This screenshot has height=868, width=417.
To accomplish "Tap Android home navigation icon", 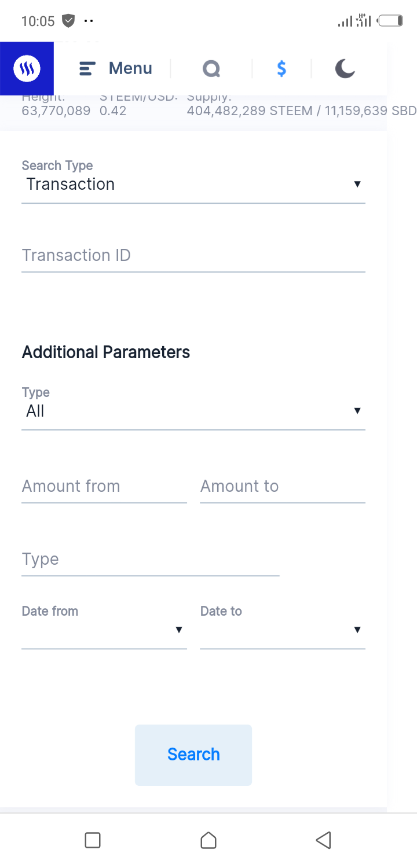I will (x=209, y=840).
